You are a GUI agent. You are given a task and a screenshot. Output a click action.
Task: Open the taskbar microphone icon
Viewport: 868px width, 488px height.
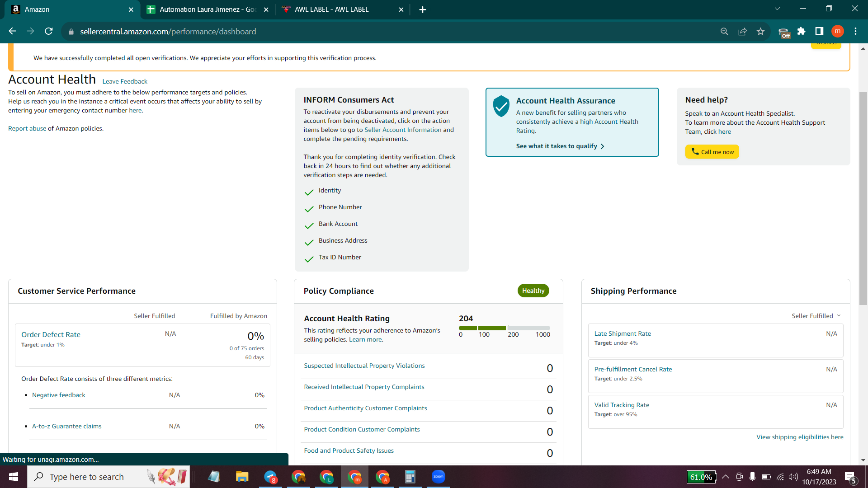pyautogui.click(x=752, y=477)
